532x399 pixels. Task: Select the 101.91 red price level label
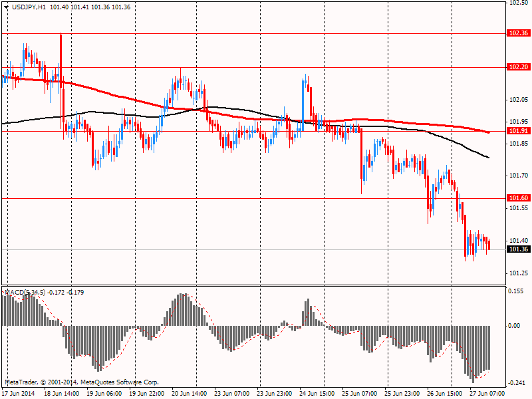(519, 131)
